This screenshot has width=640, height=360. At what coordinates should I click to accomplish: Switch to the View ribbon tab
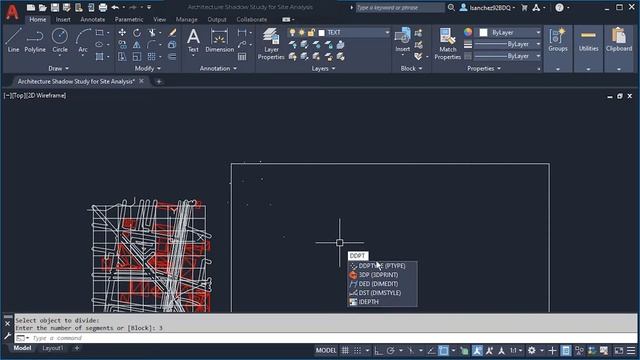pos(159,19)
